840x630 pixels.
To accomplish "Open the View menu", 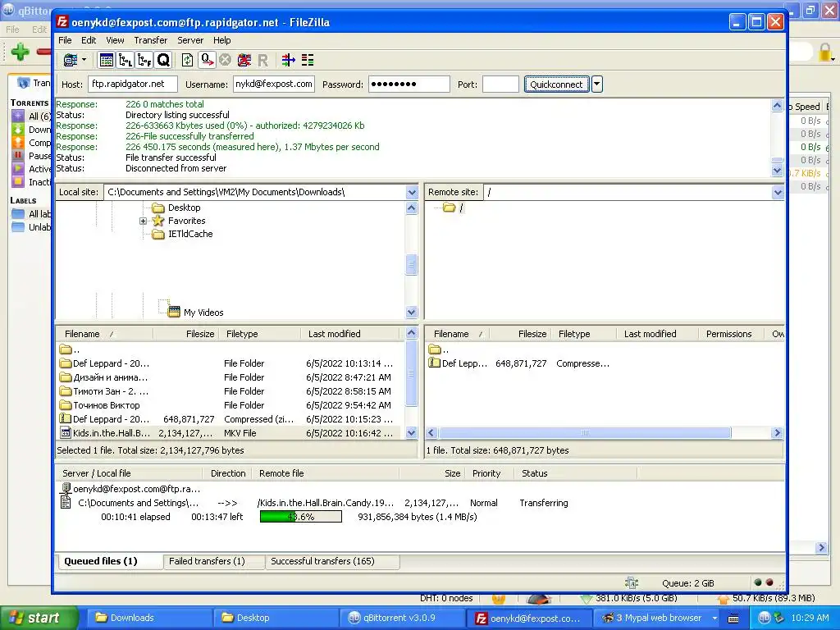I will pyautogui.click(x=115, y=40).
